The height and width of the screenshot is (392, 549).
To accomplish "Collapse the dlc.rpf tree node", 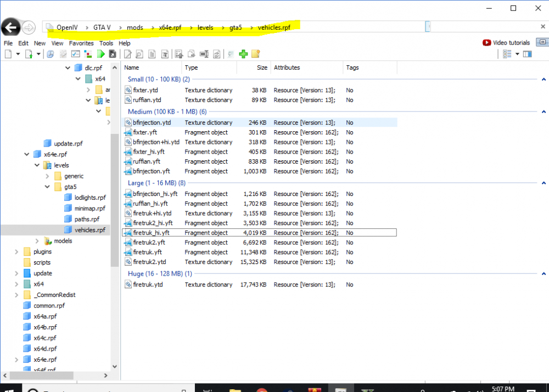I will 68,68.
